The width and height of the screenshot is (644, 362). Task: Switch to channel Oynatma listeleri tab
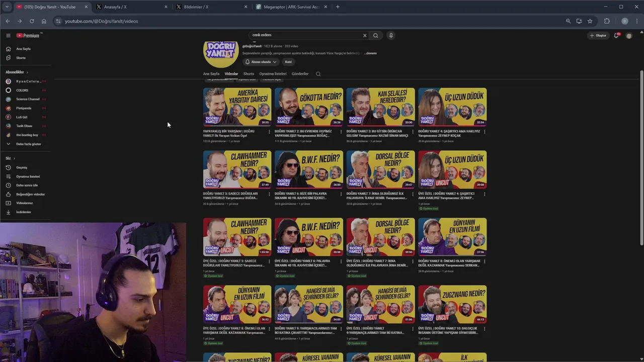[273, 74]
